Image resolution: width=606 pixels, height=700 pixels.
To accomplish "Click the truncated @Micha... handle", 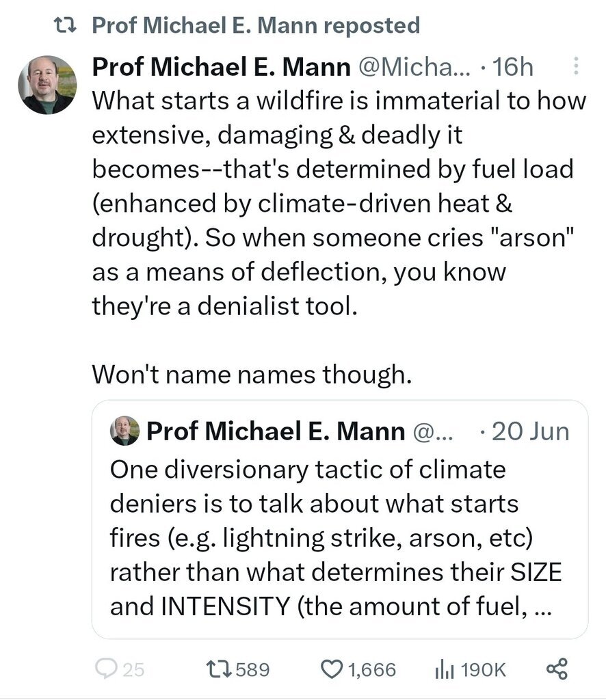I will coord(415,67).
